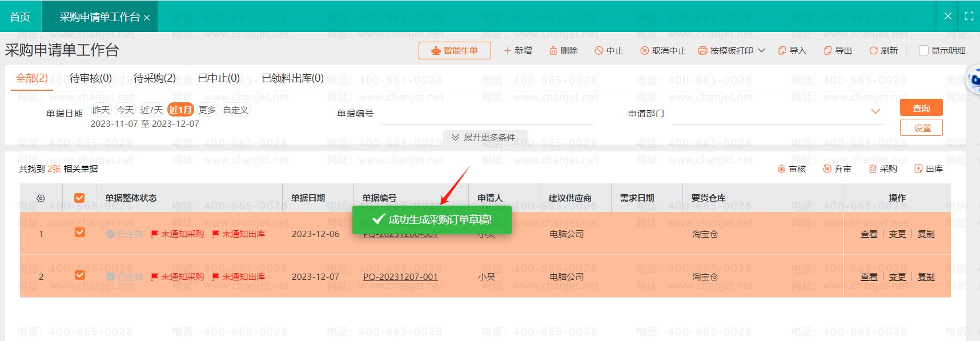Switch to the 待采购(2) tab
The height and width of the screenshot is (341, 980).
point(154,78)
